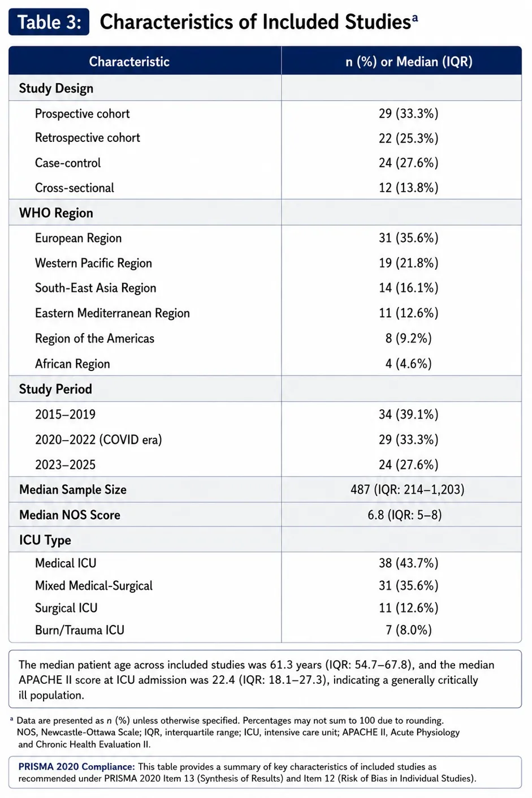The width and height of the screenshot is (532, 798).
Task: Click the Mixed Medical-Surgical row label
Action: [x=94, y=585]
